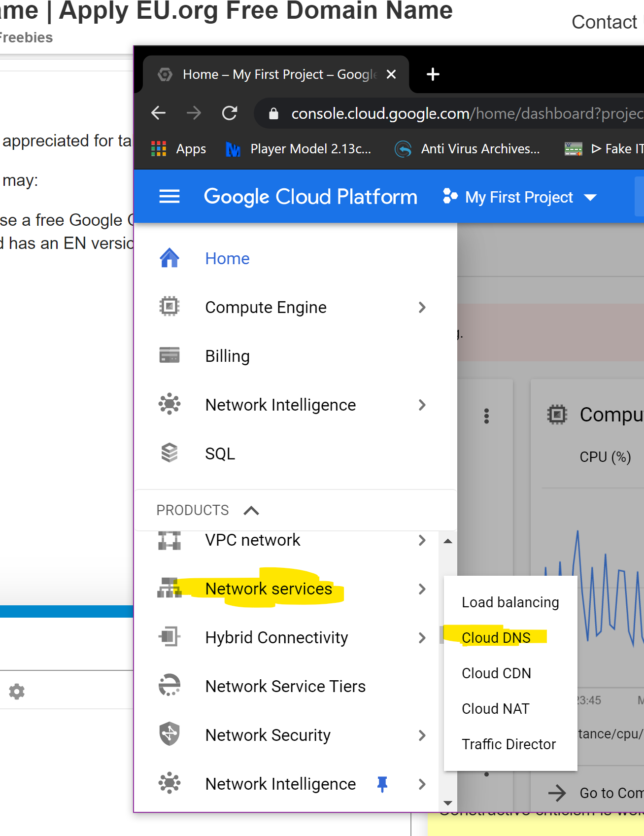
Task: Open a new browser tab
Action: [x=433, y=74]
